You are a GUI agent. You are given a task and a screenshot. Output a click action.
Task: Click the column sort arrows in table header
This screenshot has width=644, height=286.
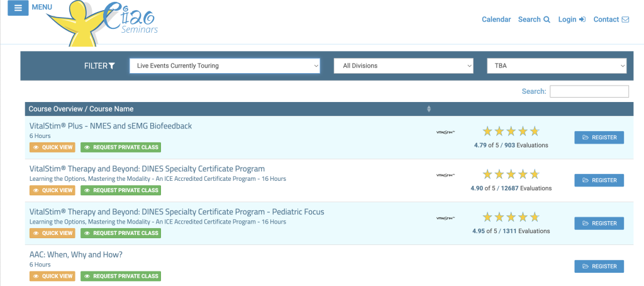[429, 109]
